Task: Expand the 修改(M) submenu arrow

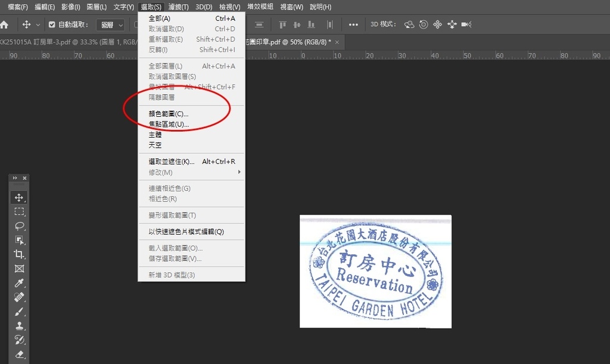Action: (x=238, y=171)
